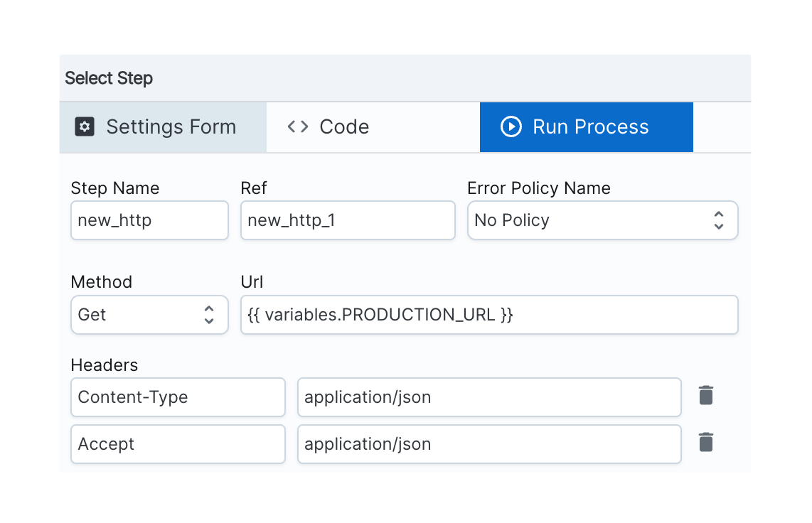Delete the Content-Type header row

705,396
